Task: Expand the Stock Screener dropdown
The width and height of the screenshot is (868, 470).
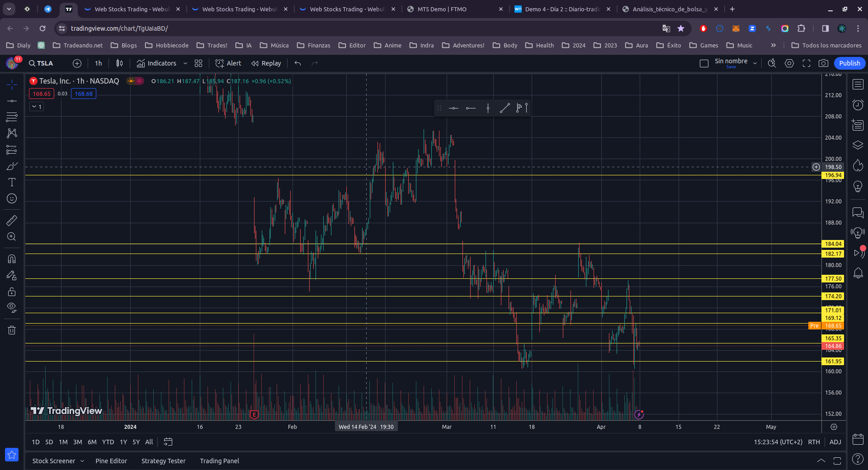Action: click(x=82, y=461)
